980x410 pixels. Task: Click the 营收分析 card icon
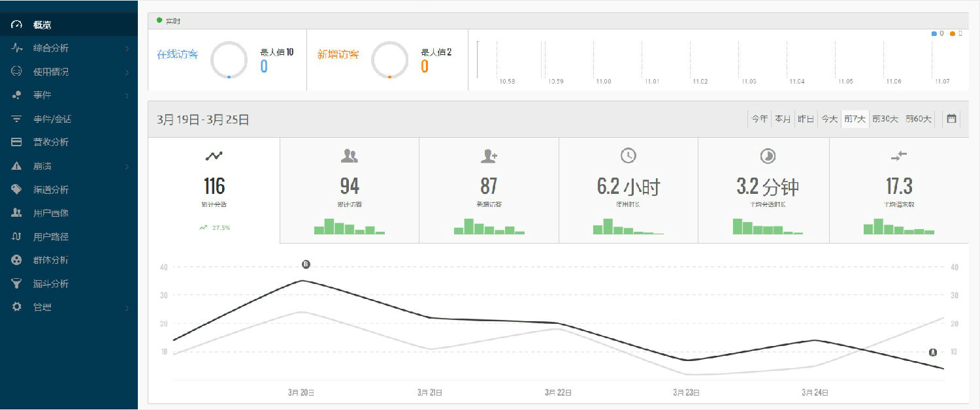(17, 142)
